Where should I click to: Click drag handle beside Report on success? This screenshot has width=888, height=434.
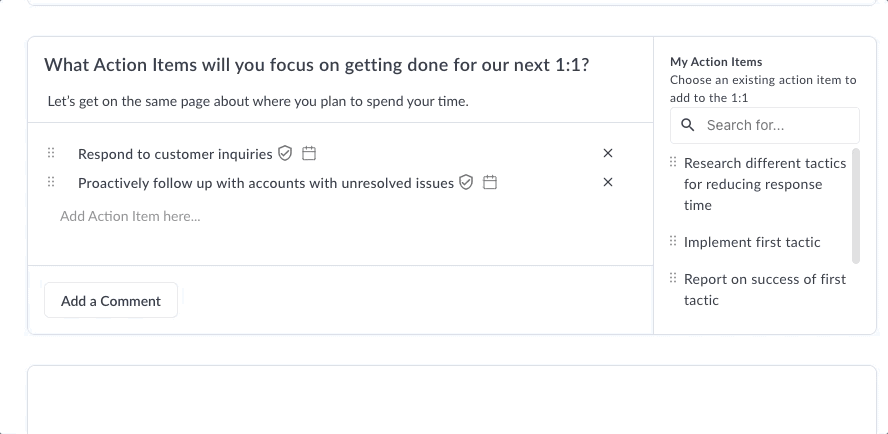[673, 278]
